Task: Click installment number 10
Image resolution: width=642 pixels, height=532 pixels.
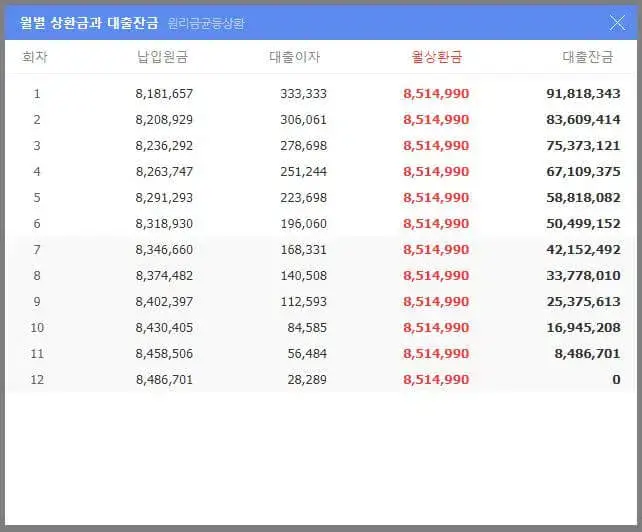Action: [x=37, y=328]
